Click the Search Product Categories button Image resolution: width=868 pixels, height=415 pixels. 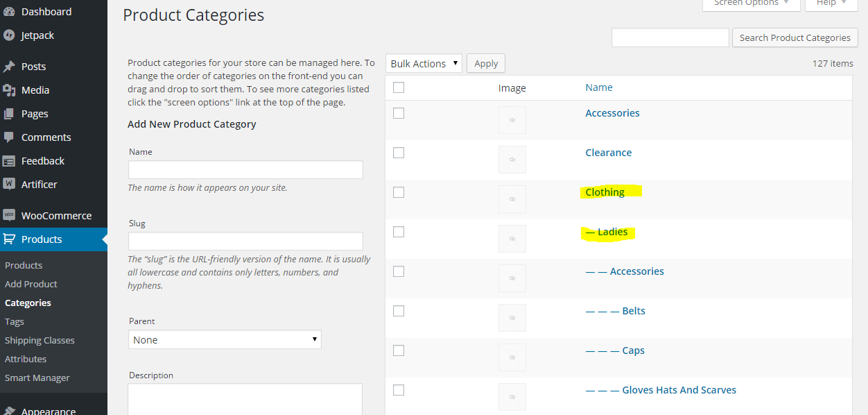pos(795,38)
